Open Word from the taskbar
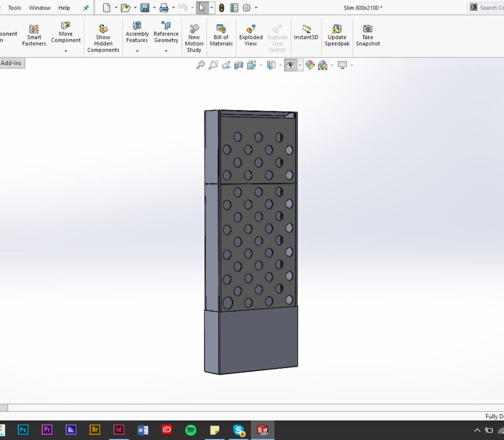This screenshot has height=440, width=504. coord(143,430)
